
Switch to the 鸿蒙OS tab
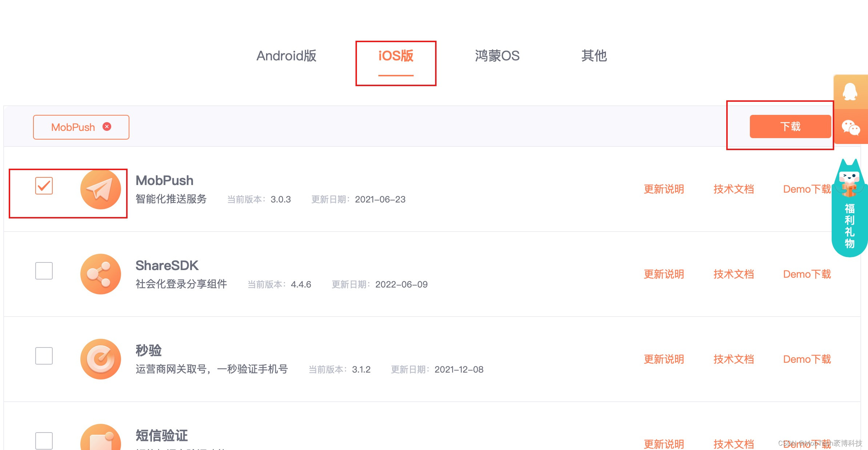click(497, 56)
